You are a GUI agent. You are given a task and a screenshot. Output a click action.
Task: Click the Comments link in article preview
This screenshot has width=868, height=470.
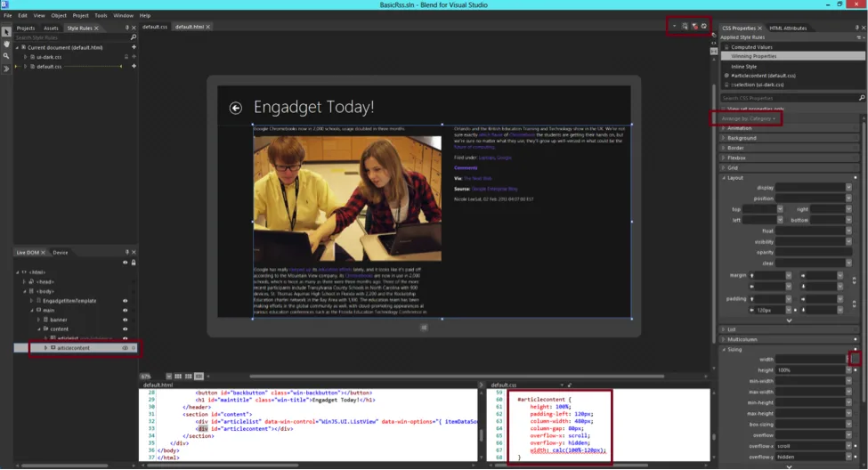click(466, 167)
